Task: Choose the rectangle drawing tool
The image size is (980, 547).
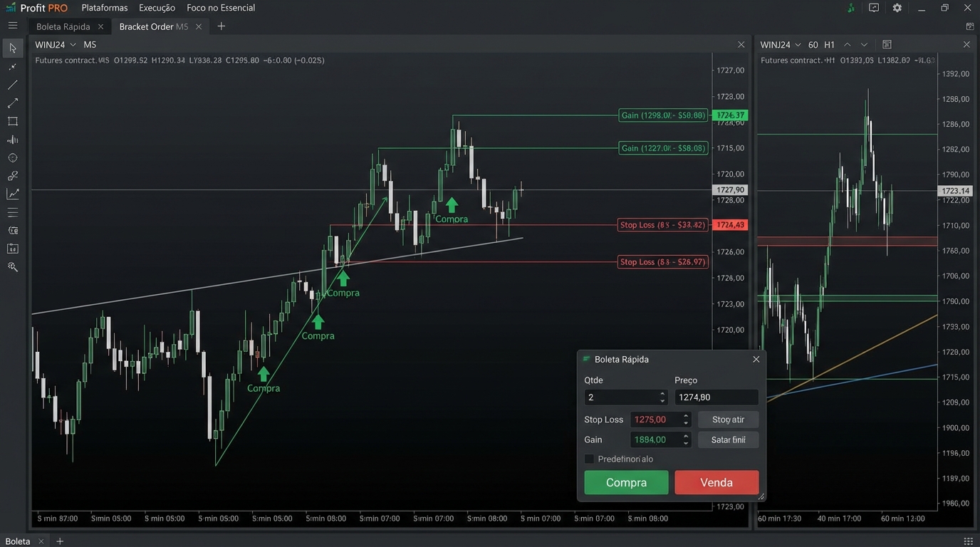Action: (x=13, y=122)
